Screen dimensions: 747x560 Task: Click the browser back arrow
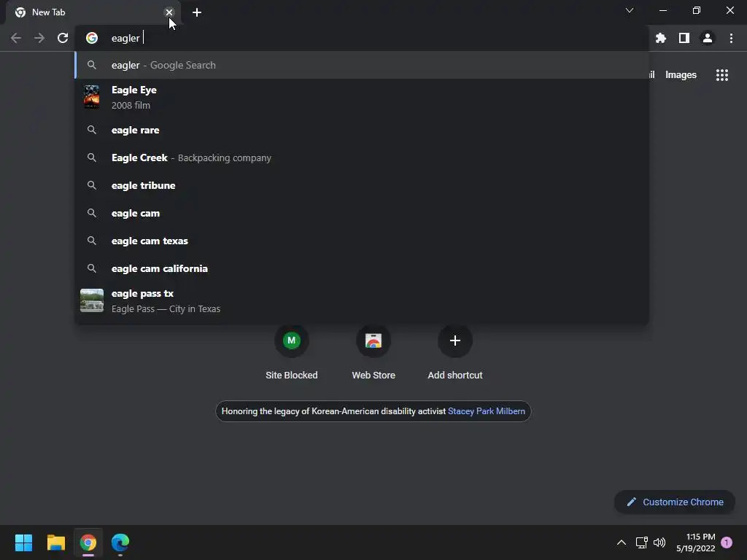(x=16, y=38)
